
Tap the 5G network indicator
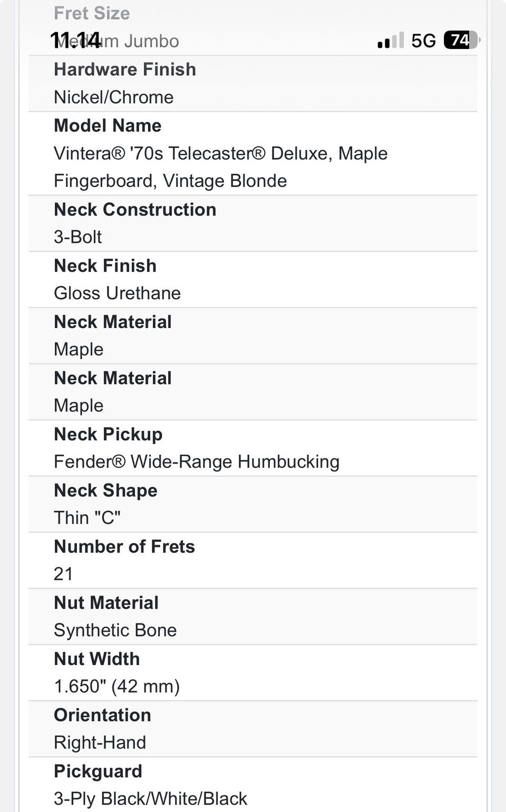tap(423, 41)
